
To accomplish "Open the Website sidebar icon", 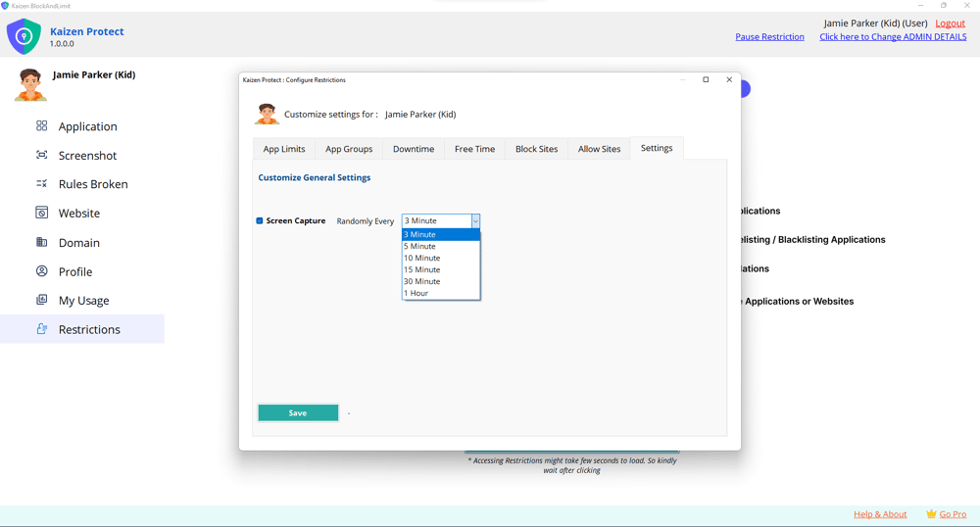I will click(41, 213).
